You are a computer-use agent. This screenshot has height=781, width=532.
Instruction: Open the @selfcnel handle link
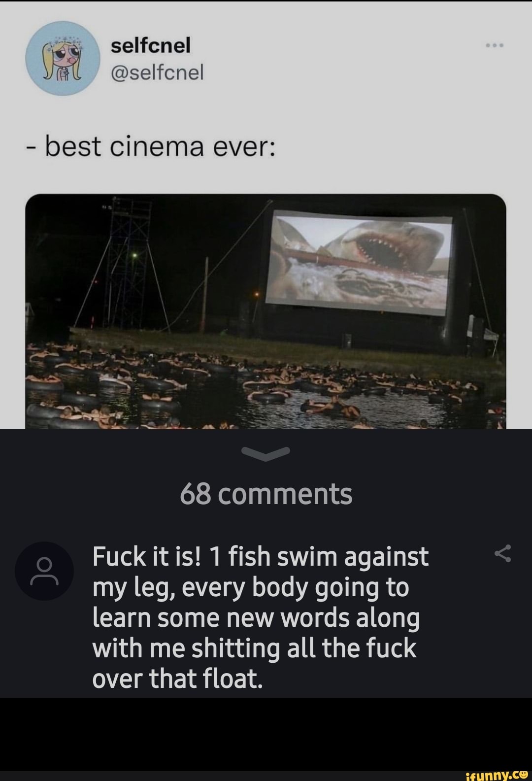point(158,72)
